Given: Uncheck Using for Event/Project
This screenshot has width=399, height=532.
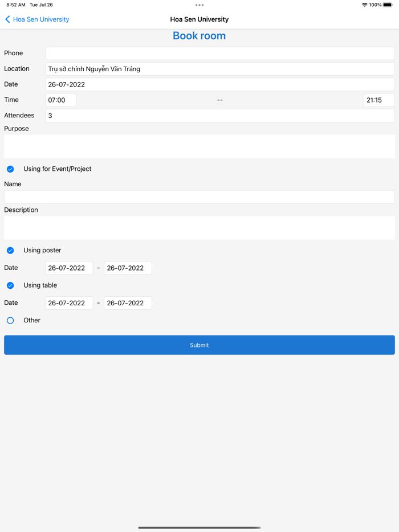Looking at the screenshot, I should pyautogui.click(x=10, y=169).
